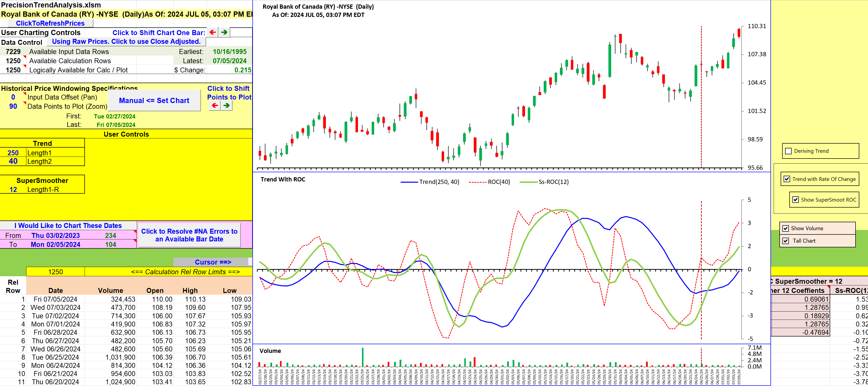This screenshot has width=868, height=387.
Task: Select the low price 105.95 cell
Action: pyautogui.click(x=230, y=332)
